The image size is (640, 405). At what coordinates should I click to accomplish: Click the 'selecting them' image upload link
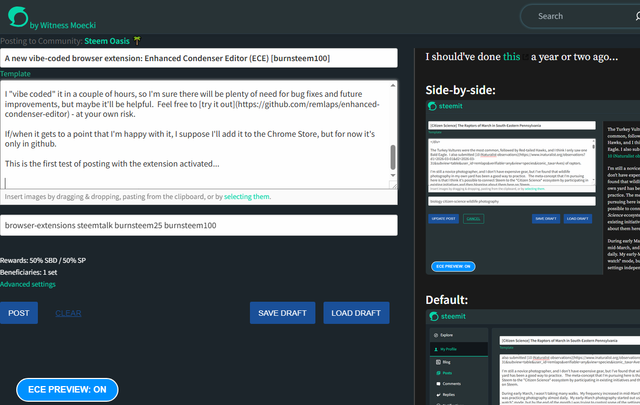click(x=247, y=196)
